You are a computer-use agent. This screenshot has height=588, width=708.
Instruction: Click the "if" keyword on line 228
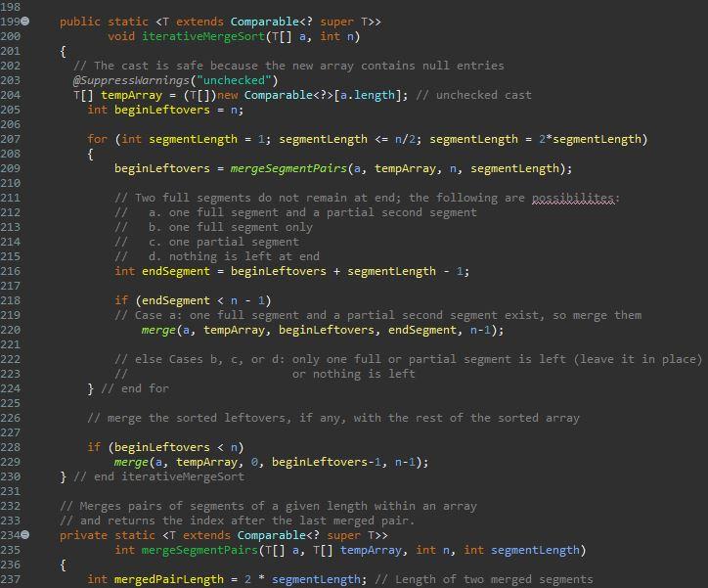pyautogui.click(x=94, y=447)
